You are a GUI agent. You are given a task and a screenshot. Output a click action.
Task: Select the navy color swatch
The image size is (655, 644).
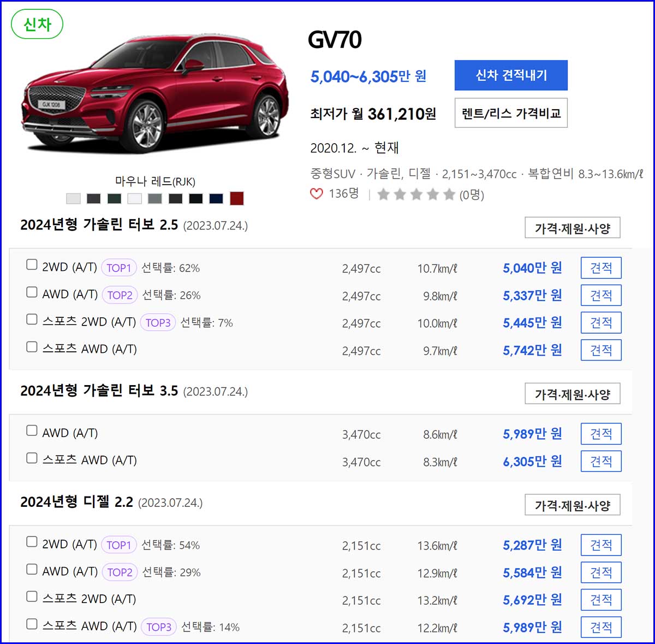coord(216,198)
